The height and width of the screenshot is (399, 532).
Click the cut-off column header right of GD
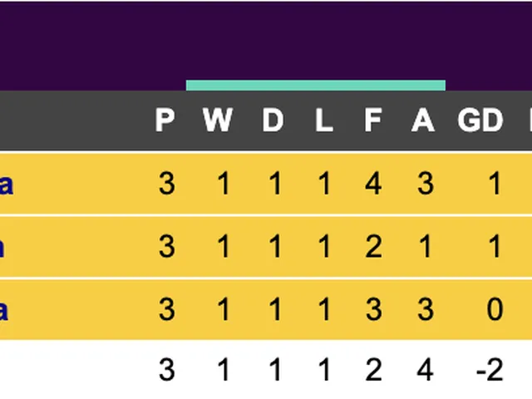click(529, 121)
